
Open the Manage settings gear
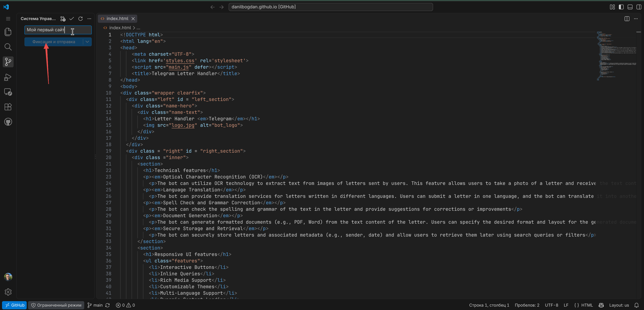point(8,292)
